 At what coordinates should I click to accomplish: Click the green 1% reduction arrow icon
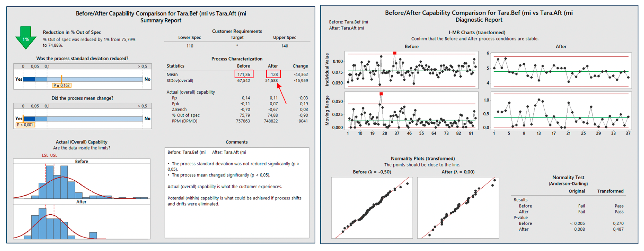pos(26,38)
